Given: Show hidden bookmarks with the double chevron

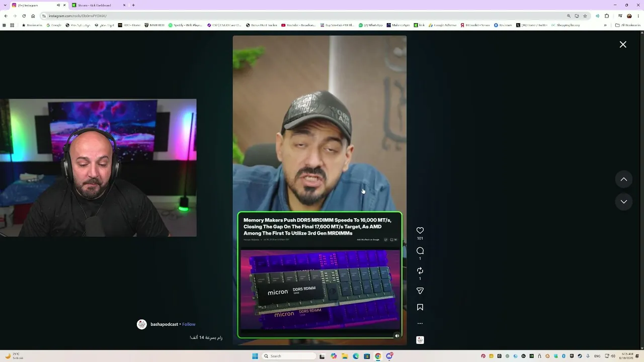Looking at the screenshot, I should click(x=605, y=25).
